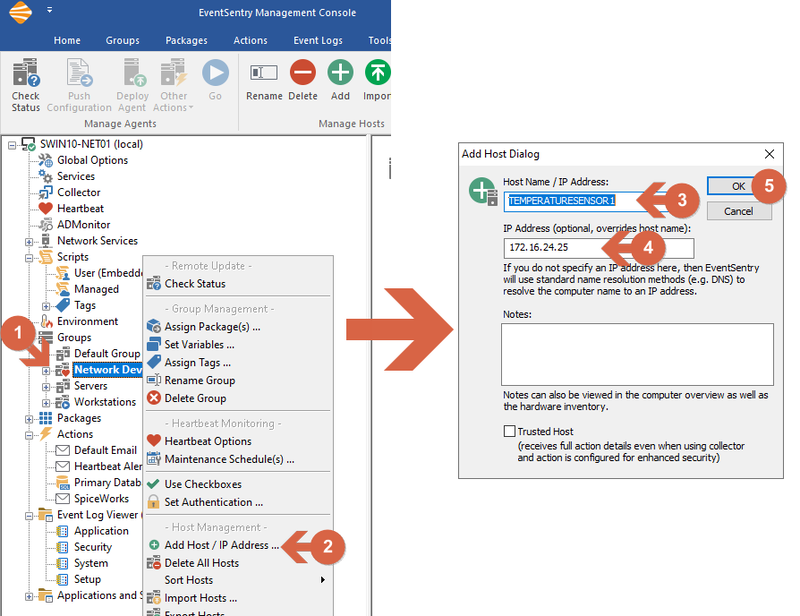
Task: Open Heartbeat Options from context menu
Action: coord(208,441)
